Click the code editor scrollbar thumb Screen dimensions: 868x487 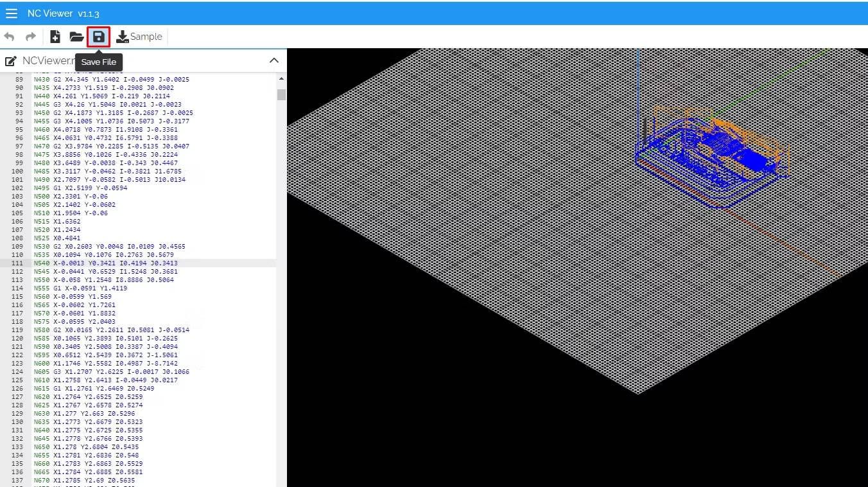(x=281, y=94)
